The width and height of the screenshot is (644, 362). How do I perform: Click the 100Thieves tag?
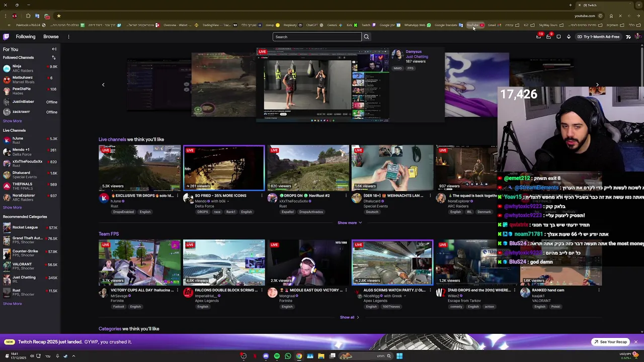tap(391, 307)
